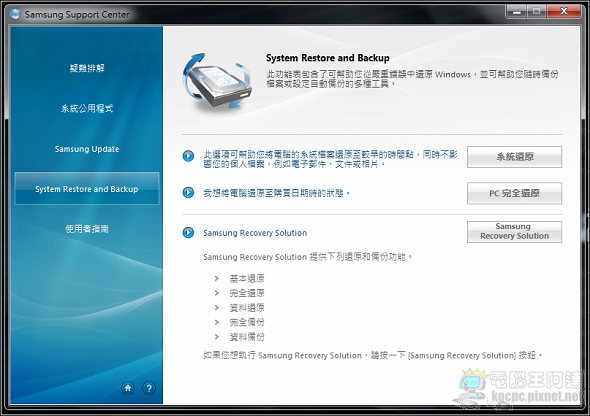Click the blue arrow icon beside PC完全還原 description
Image resolution: width=590 pixels, height=416 pixels.
tap(188, 193)
